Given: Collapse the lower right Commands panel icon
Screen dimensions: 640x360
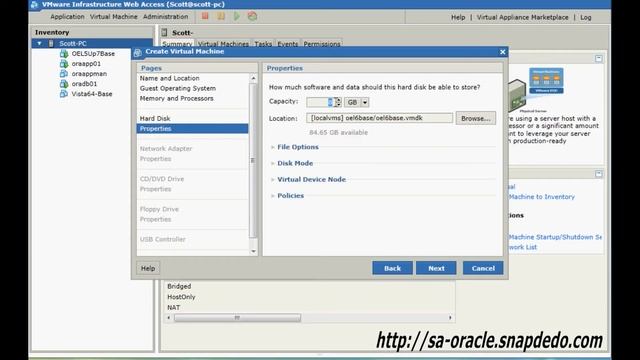Looking at the screenshot, I should (x=598, y=174).
